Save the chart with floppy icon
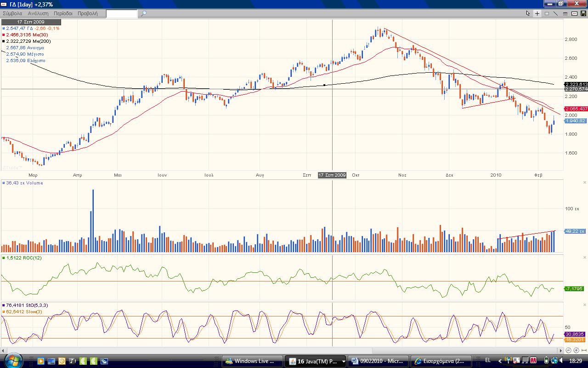The height and width of the screenshot is (368, 588). coord(583,14)
